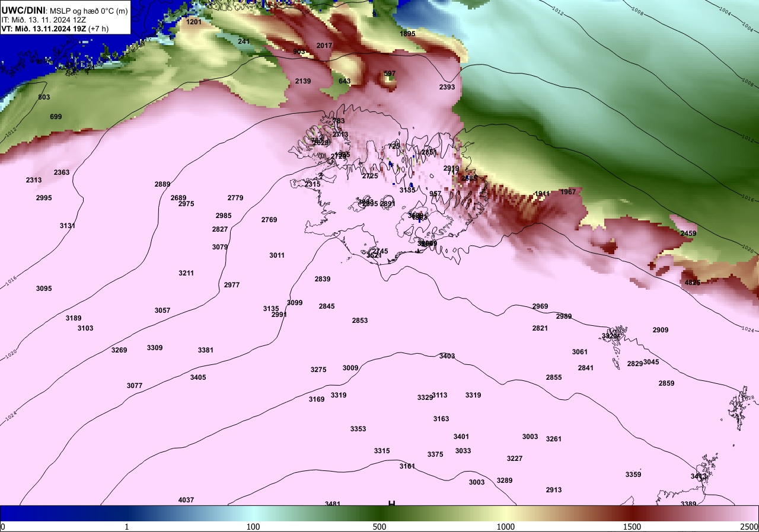Click the height value 2779
This screenshot has height=532, width=759.
(235, 198)
